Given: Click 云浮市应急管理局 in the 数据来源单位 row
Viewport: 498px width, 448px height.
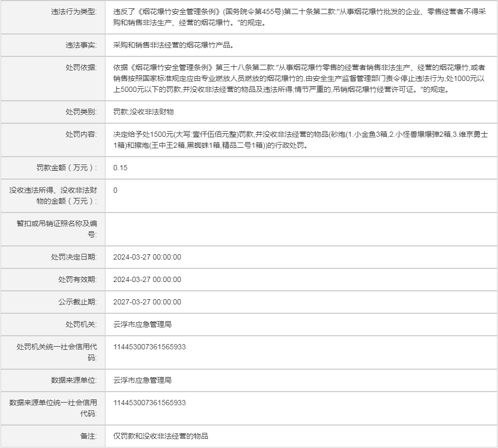Looking at the screenshot, I should 142,380.
